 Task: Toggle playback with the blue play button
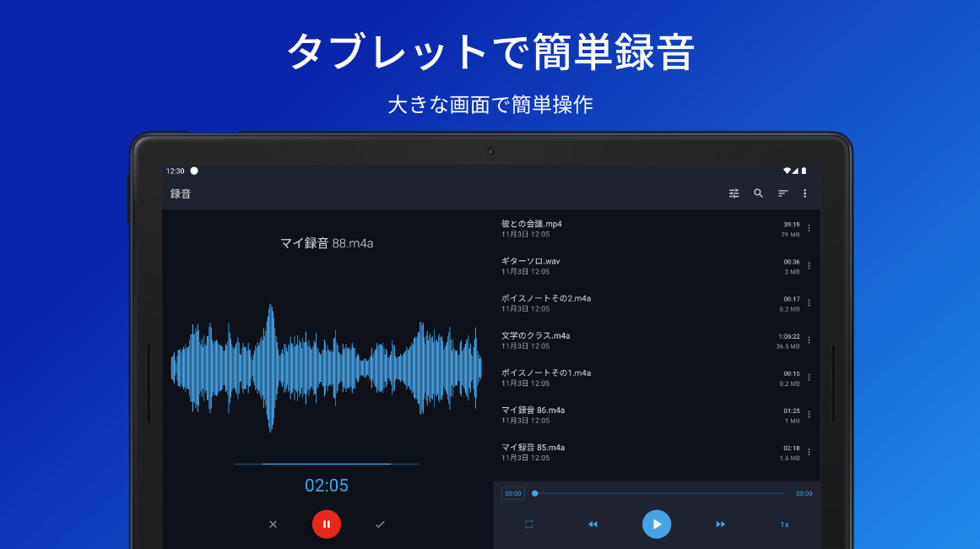[x=657, y=524]
